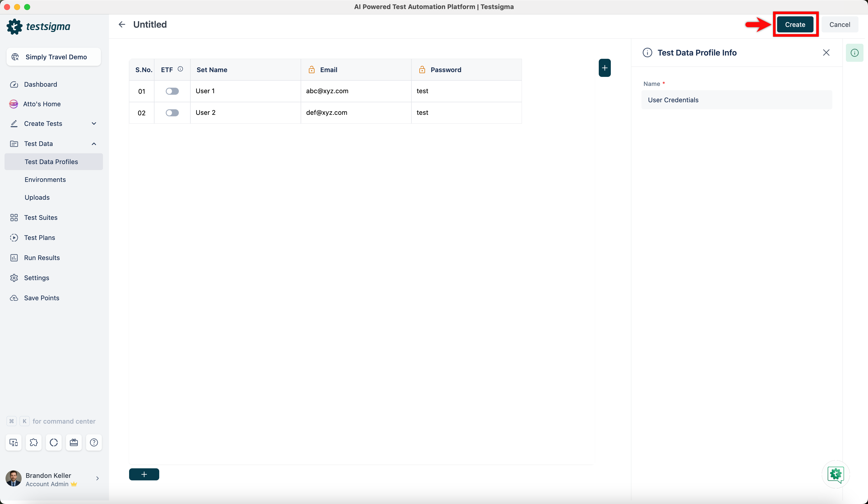This screenshot has height=504, width=868.
Task: Open the Atto chat assistant icon
Action: pyautogui.click(x=836, y=474)
